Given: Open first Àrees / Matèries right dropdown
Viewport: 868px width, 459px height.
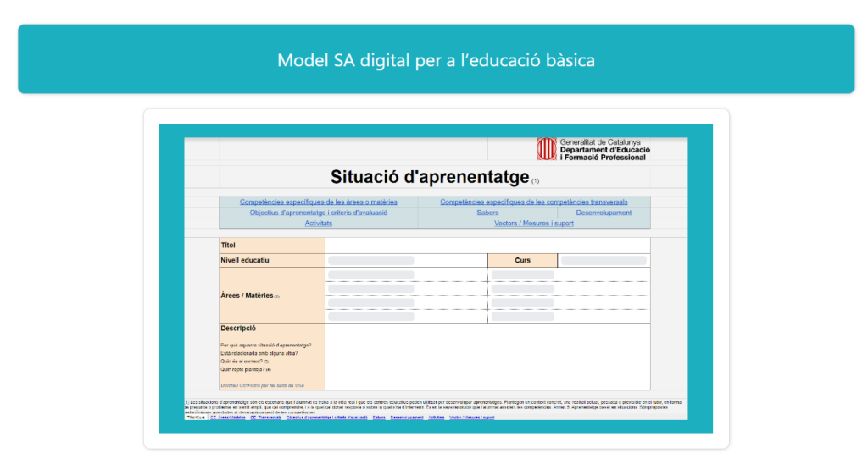Looking at the screenshot, I should click(522, 275).
